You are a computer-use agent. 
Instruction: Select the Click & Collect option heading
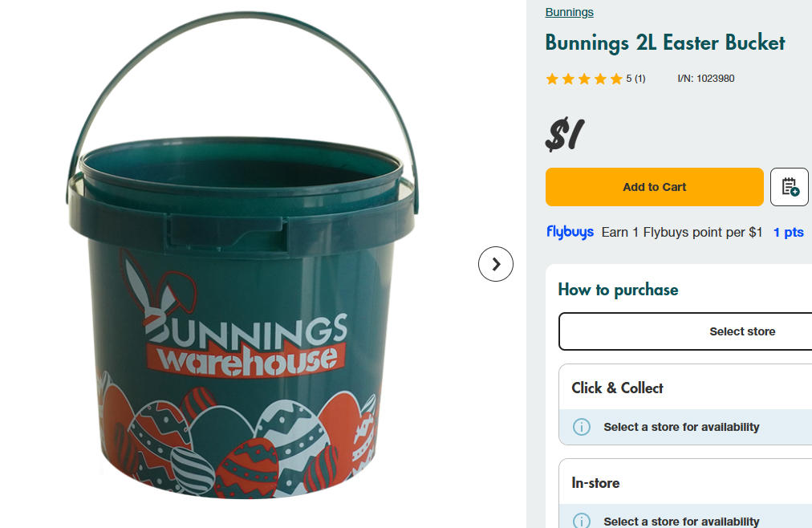point(617,388)
